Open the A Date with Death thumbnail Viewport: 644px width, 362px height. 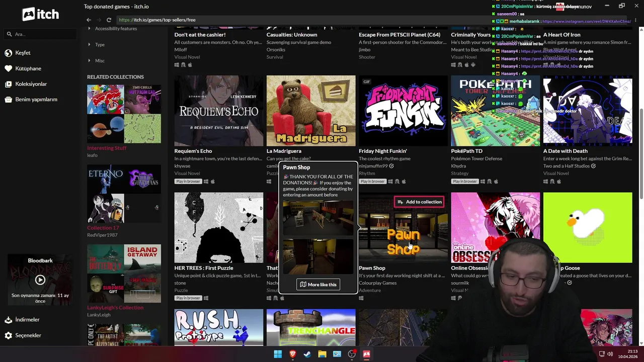pos(588,111)
